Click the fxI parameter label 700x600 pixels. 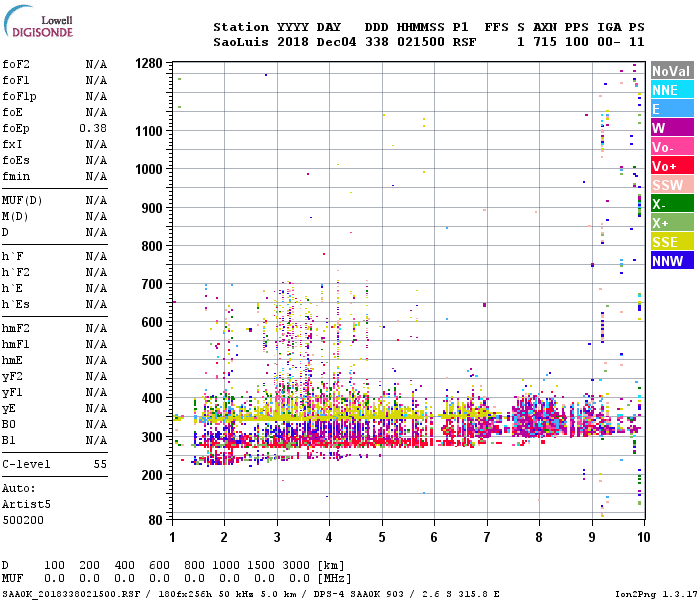[x=12, y=145]
